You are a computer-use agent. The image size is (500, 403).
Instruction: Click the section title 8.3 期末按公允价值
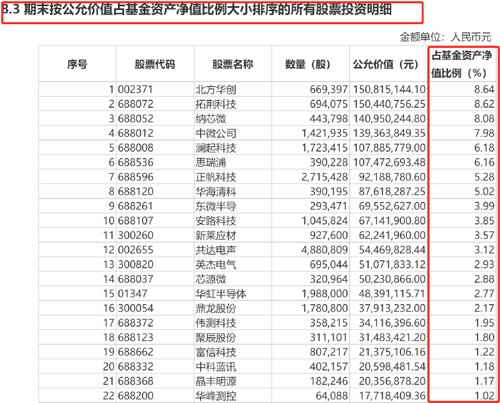point(197,10)
